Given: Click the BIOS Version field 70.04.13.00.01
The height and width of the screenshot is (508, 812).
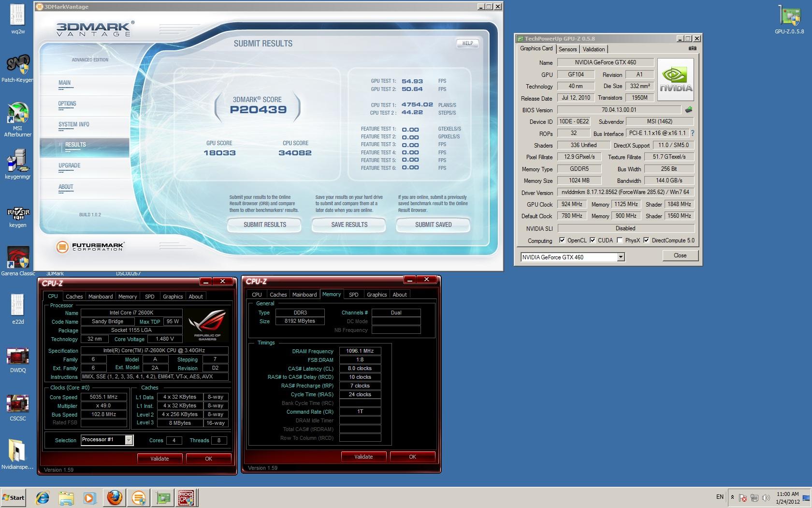Looking at the screenshot, I should point(619,110).
